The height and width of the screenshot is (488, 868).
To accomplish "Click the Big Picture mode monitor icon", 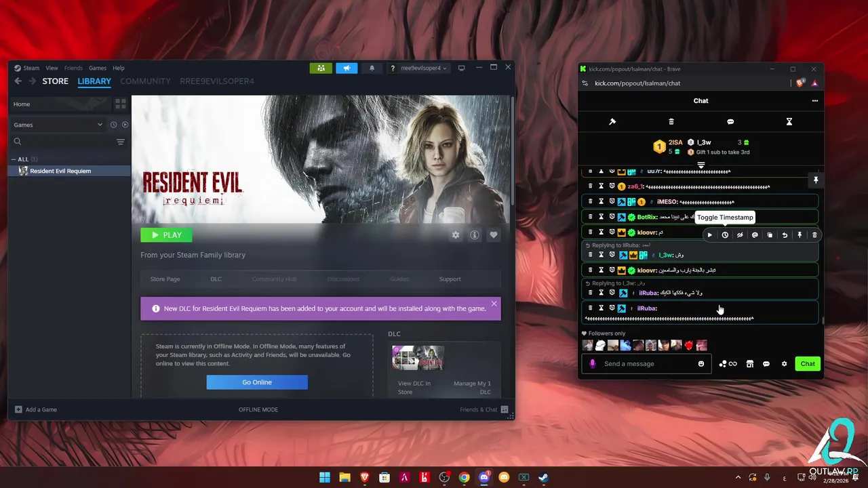I will point(462,68).
